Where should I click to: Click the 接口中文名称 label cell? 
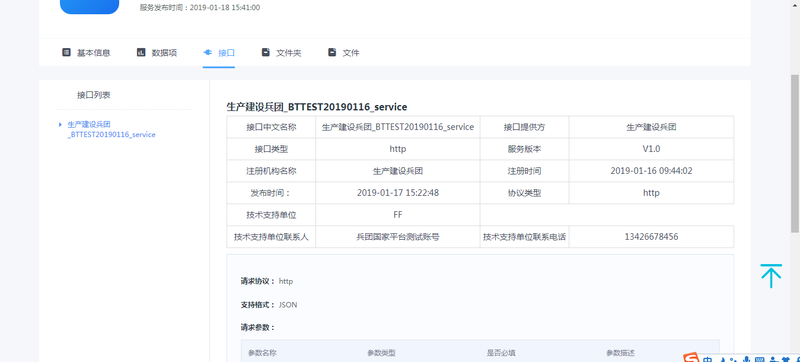click(x=271, y=127)
